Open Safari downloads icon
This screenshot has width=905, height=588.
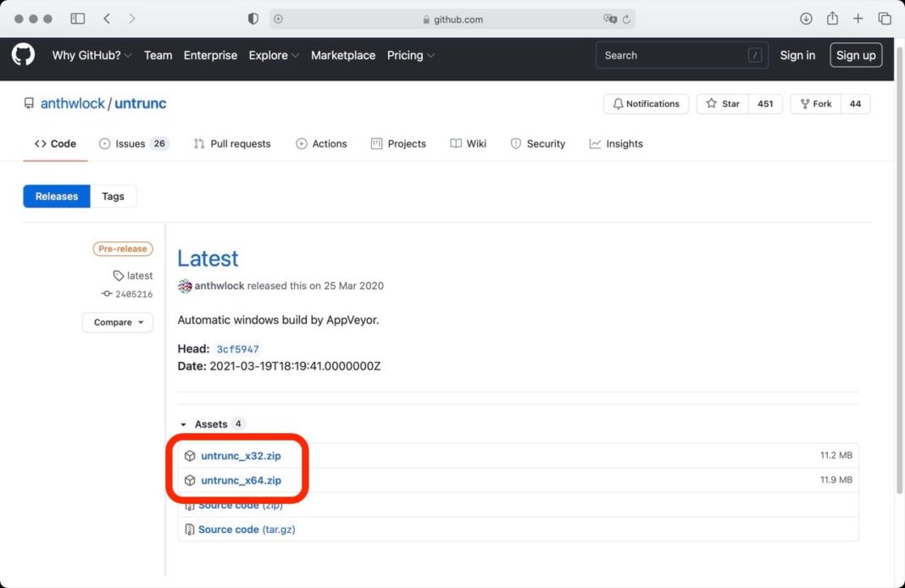click(806, 19)
